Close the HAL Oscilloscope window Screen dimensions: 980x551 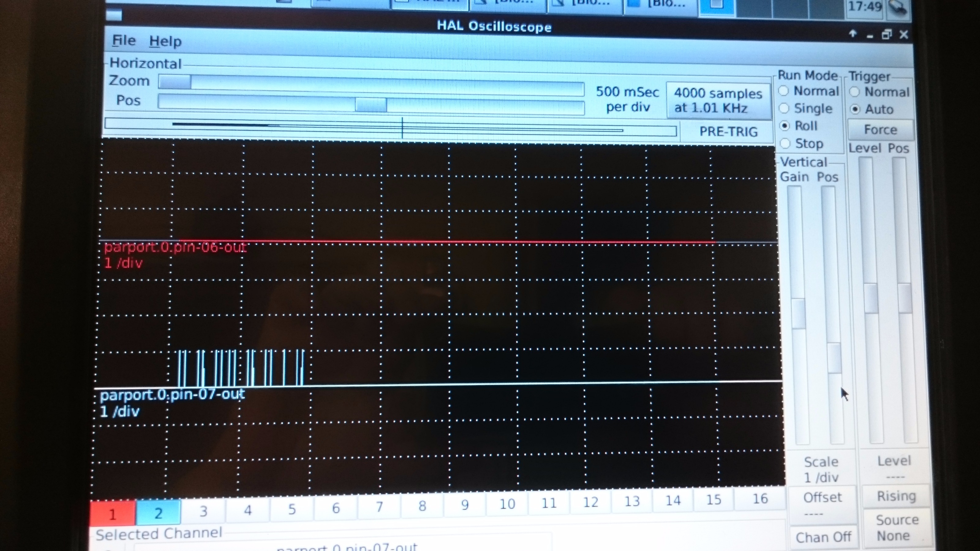click(904, 35)
